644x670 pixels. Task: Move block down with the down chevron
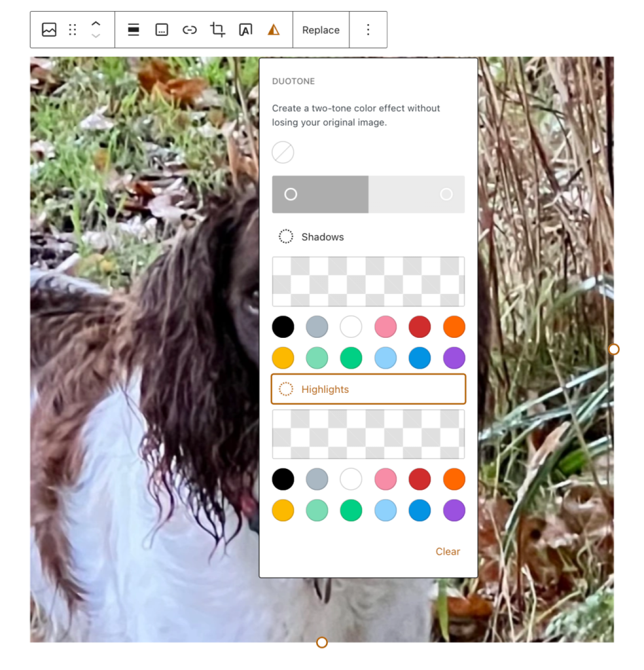(x=96, y=36)
